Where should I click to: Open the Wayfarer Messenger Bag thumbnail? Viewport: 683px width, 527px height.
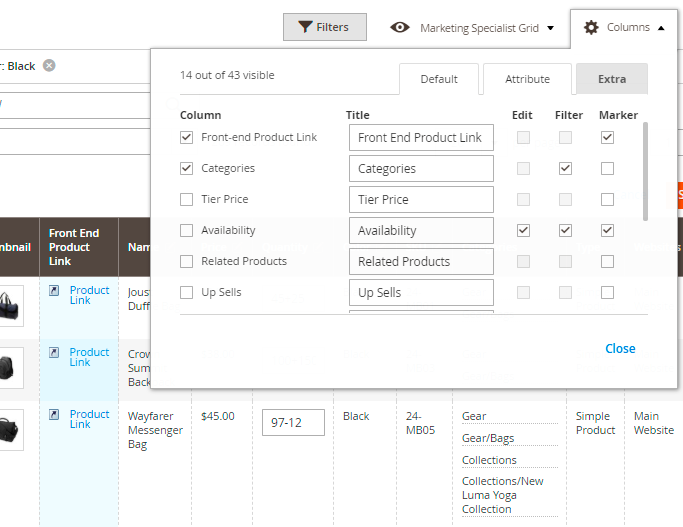pyautogui.click(x=8, y=428)
